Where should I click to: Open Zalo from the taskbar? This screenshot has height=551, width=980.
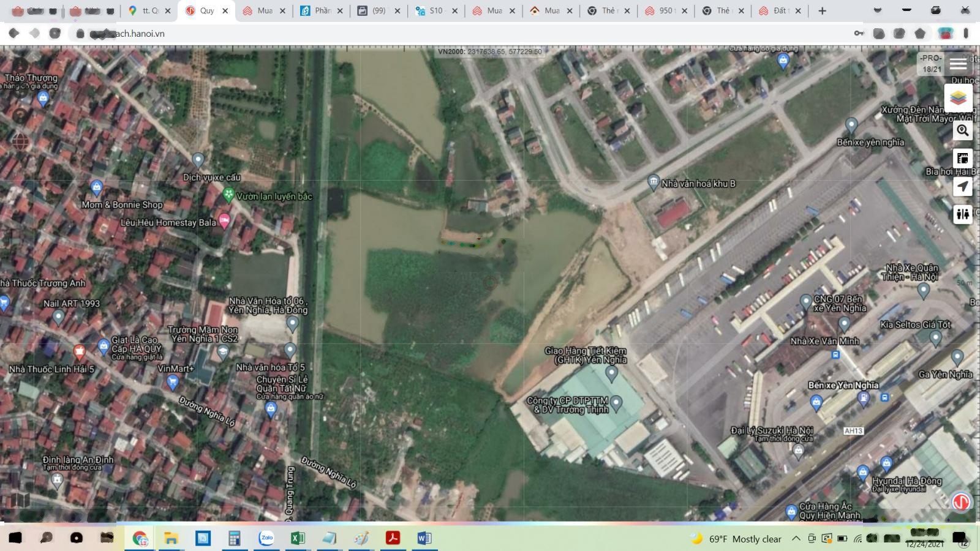tap(266, 538)
